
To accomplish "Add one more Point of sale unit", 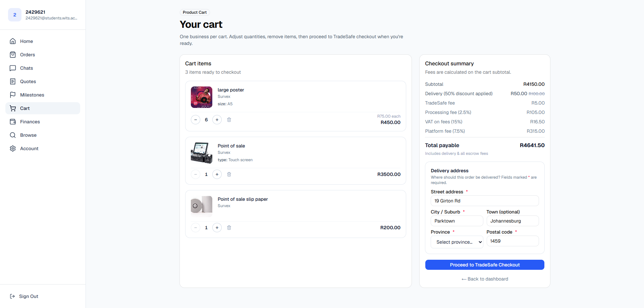I will click(x=217, y=174).
